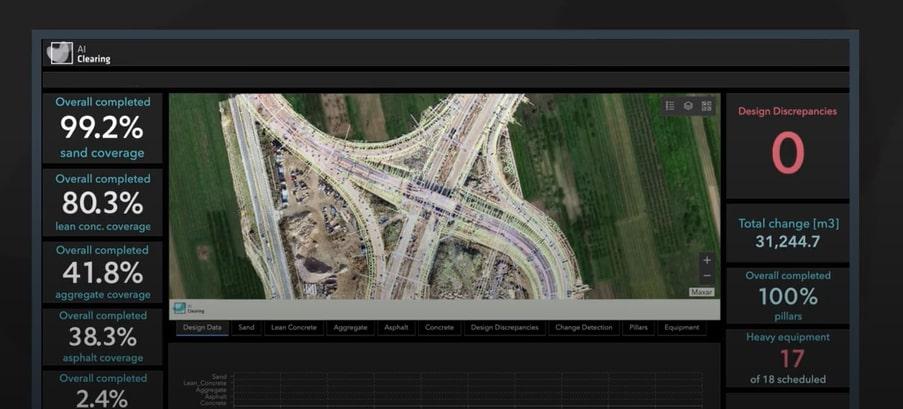Viewport: 903px width, 409px height.
Task: View the Change Detection tab
Action: click(x=583, y=327)
